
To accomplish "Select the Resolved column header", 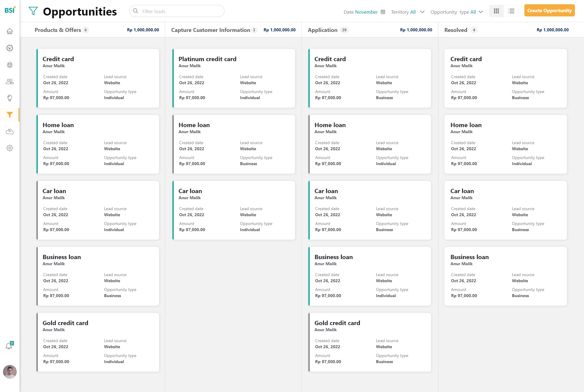I will [x=456, y=30].
